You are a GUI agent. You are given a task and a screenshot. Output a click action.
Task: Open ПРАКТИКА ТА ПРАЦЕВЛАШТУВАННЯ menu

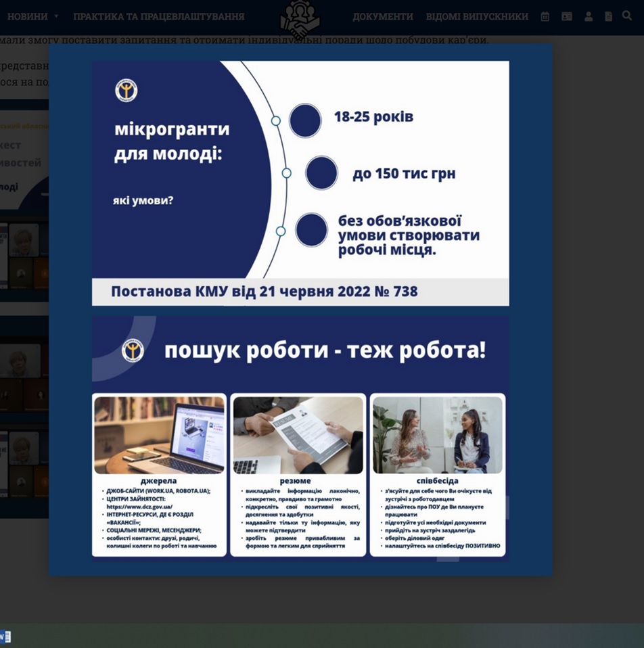(159, 16)
